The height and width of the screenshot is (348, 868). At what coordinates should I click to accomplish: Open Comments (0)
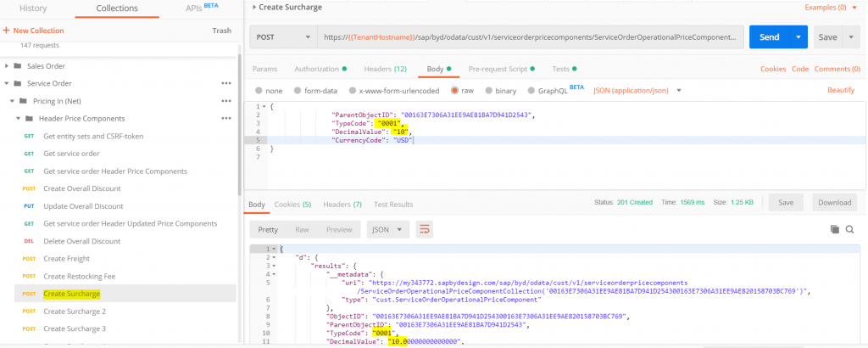(837, 70)
